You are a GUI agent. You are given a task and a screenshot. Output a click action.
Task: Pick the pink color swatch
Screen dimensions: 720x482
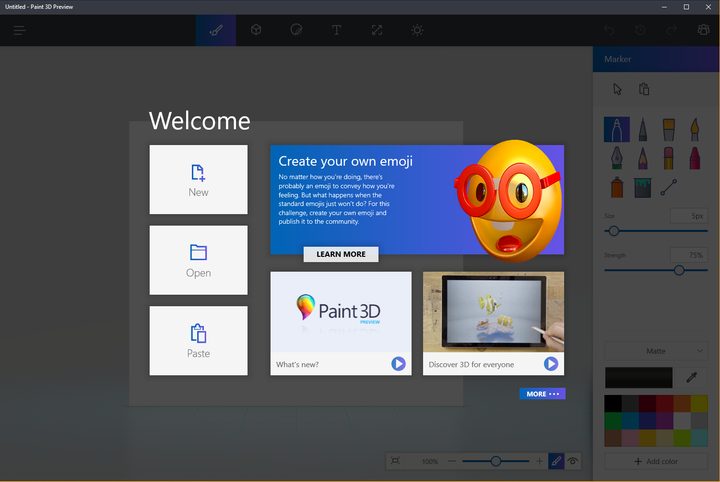tap(630, 438)
